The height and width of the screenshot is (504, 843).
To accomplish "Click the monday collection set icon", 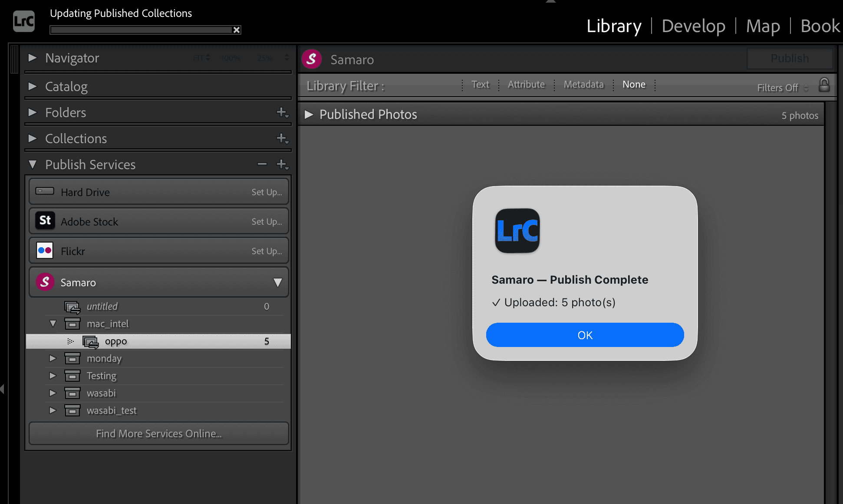I will [72, 359].
